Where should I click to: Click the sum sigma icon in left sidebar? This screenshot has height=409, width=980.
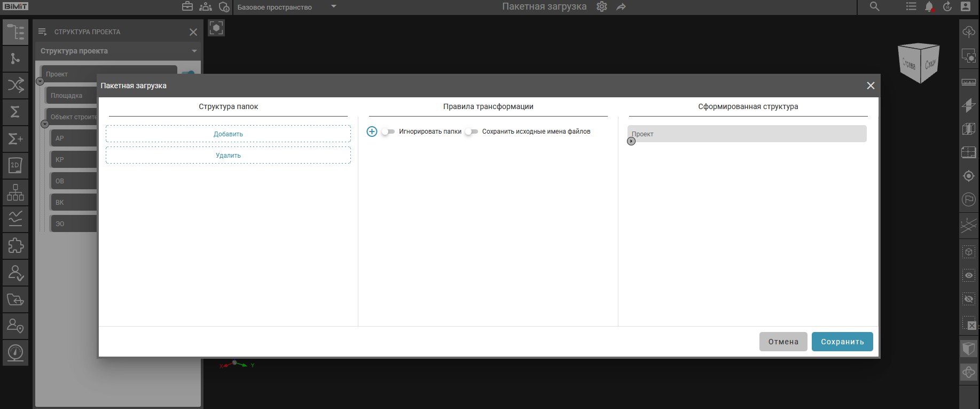[x=15, y=112]
